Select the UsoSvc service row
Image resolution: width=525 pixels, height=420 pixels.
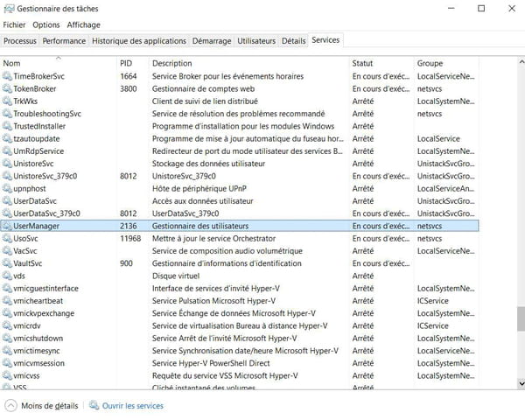240,239
